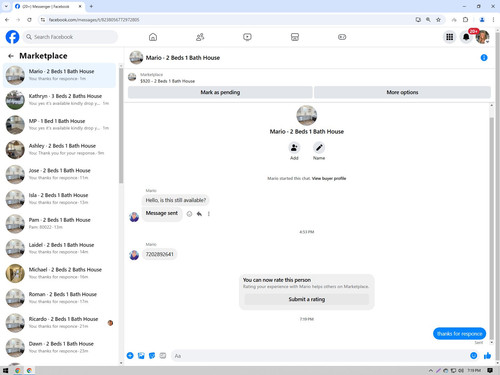The image size is (500, 375).
Task: Open the Friends icon in top navigation
Action: (200, 37)
